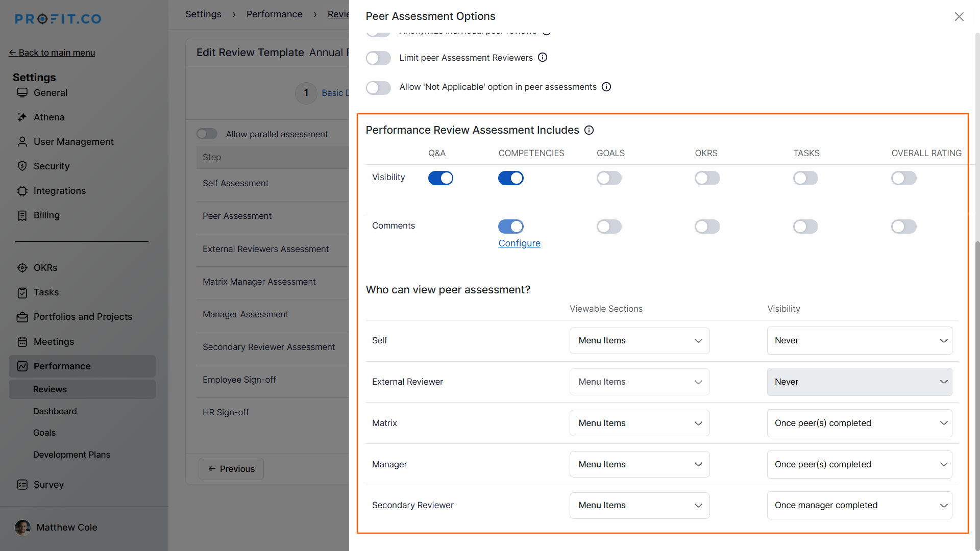Viewport: 980px width, 551px height.
Task: Click the Security shield icon
Action: pyautogui.click(x=22, y=166)
